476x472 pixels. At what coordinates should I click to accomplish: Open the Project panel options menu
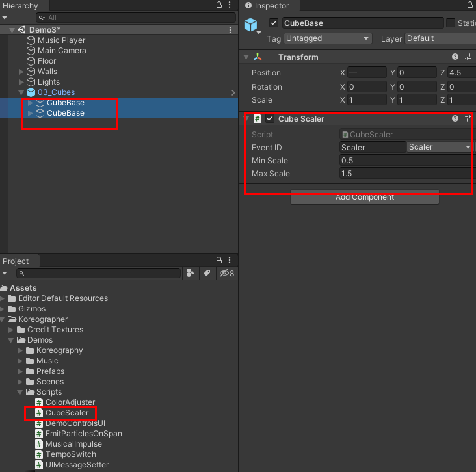(230, 260)
